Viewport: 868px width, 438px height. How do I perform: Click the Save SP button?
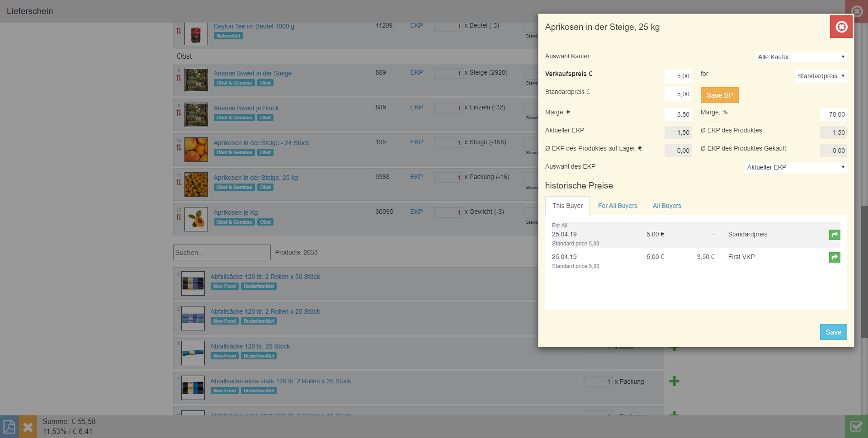click(x=719, y=95)
